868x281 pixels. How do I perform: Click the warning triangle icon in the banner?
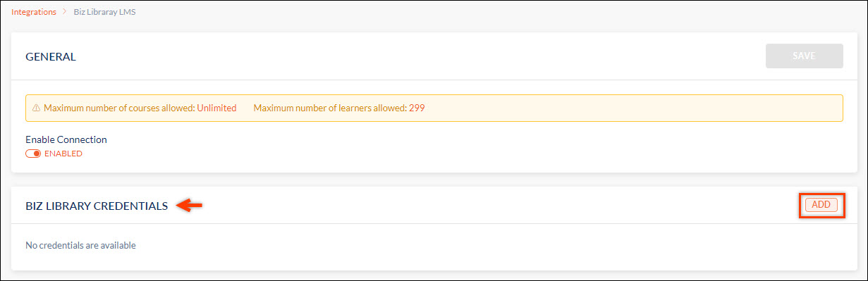pos(36,108)
